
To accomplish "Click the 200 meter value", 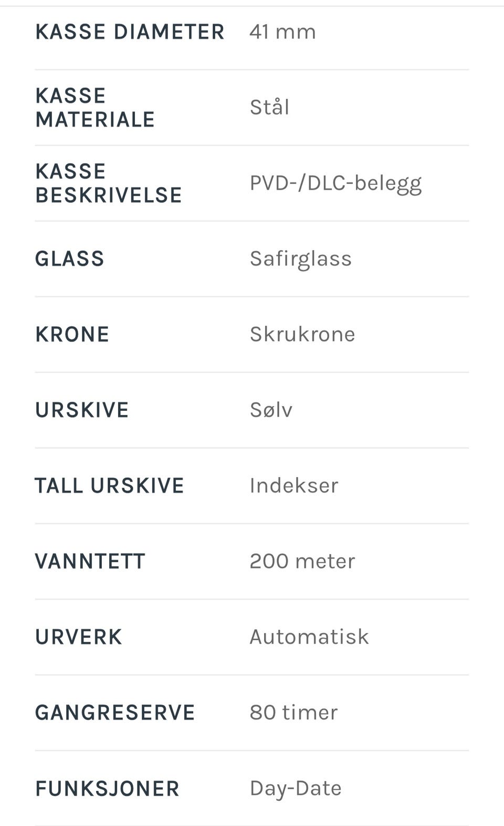I will coord(302,562).
